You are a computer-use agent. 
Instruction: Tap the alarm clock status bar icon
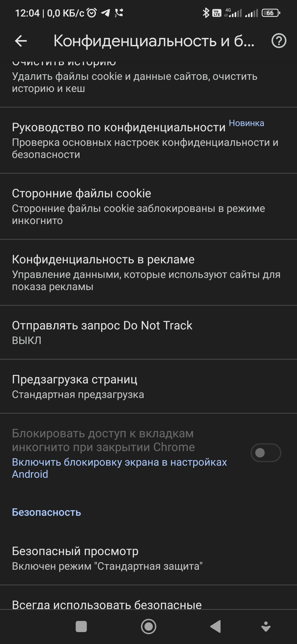91,12
